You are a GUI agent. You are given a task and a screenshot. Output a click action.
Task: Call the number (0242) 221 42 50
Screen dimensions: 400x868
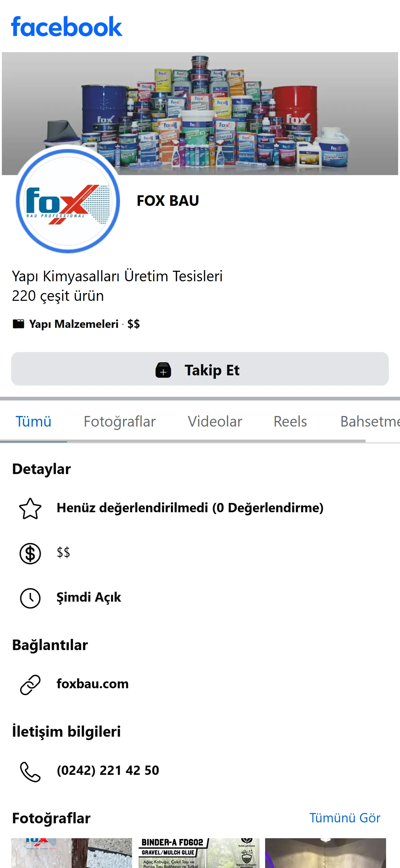click(x=108, y=770)
